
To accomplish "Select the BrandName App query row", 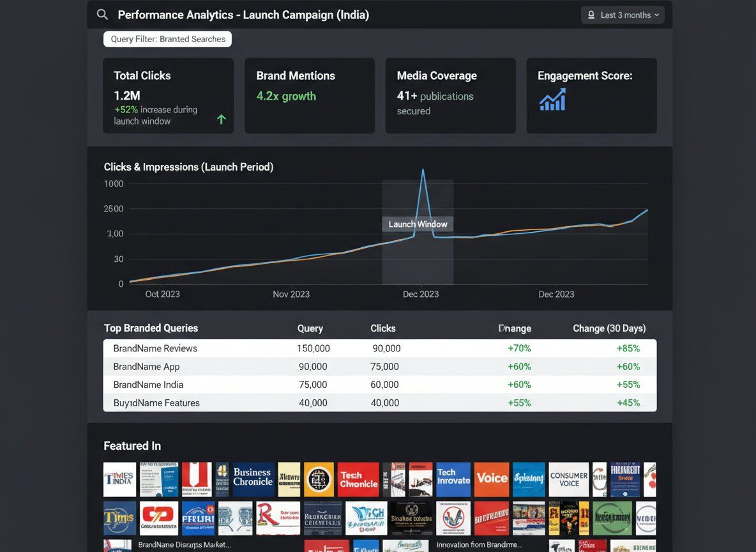I will (x=379, y=367).
